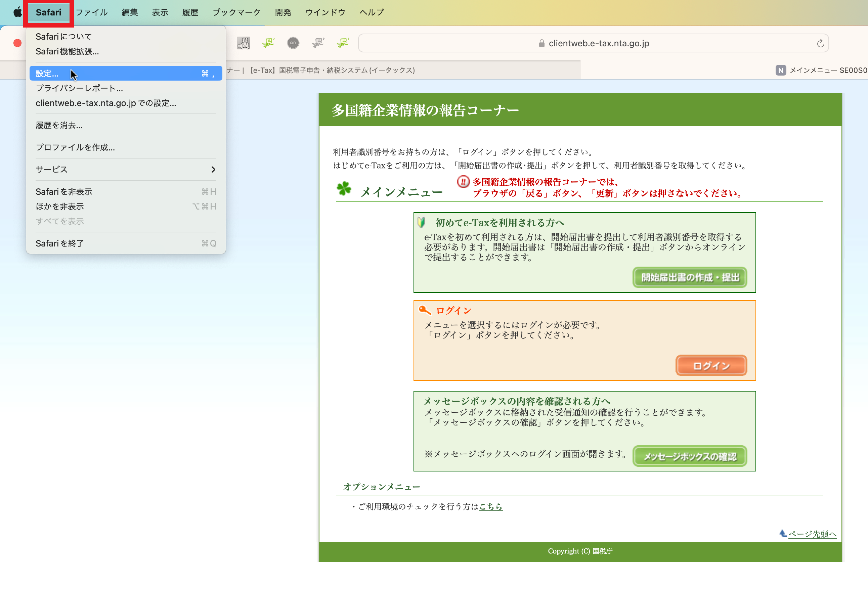Select 履歴を消去… menu item
Screen dimensions: 868x590
point(126,125)
